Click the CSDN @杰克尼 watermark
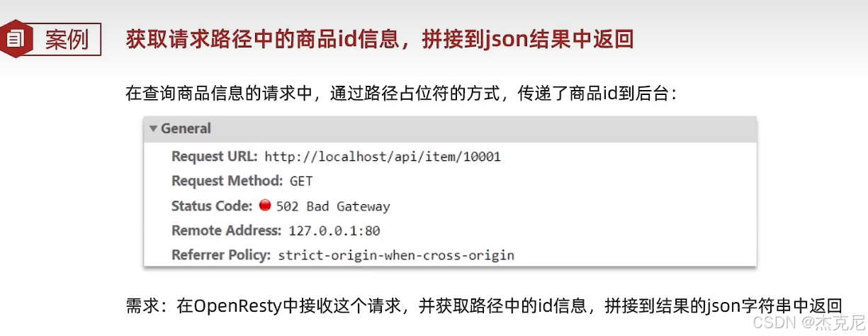Viewport: 868px width, 336px height. point(808,323)
